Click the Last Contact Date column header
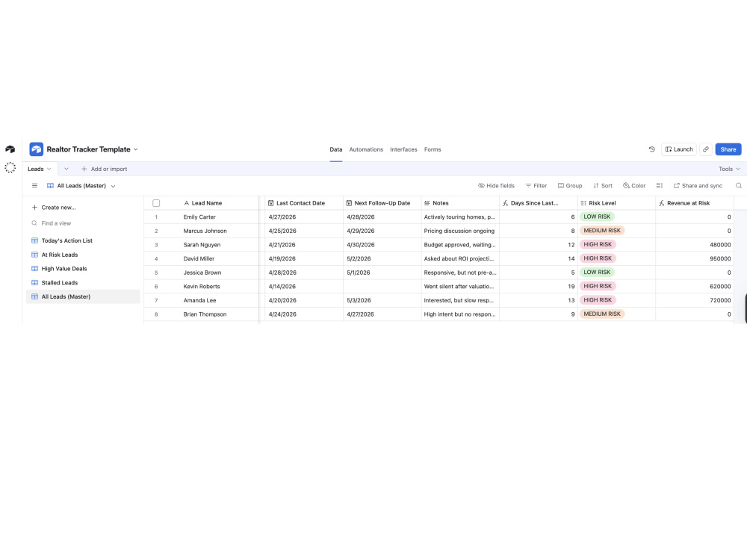The width and height of the screenshot is (747, 560). coord(304,203)
